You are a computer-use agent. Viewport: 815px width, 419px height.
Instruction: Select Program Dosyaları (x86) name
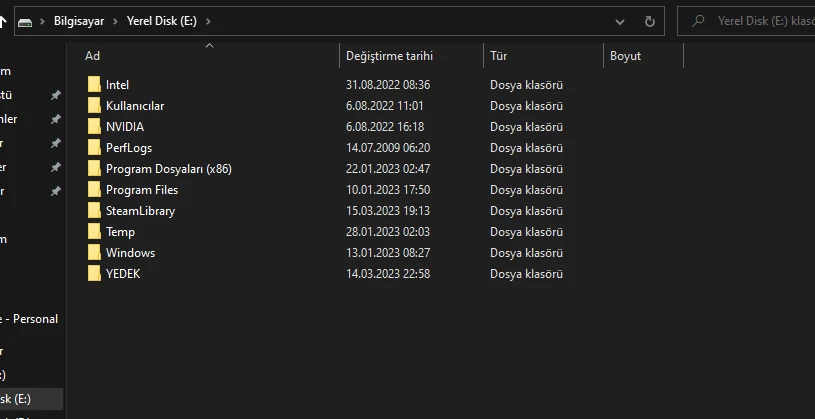click(169, 169)
